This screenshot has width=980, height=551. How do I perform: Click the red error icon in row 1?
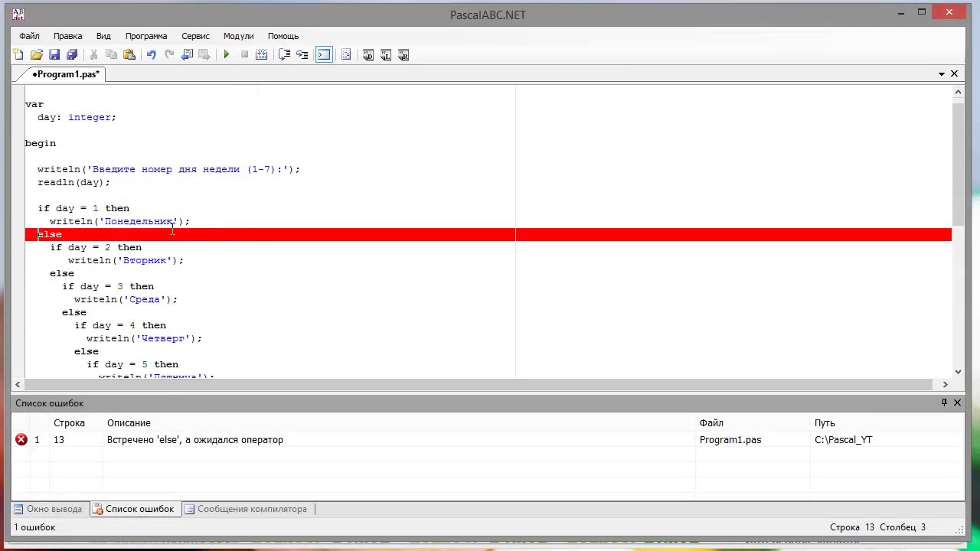21,439
